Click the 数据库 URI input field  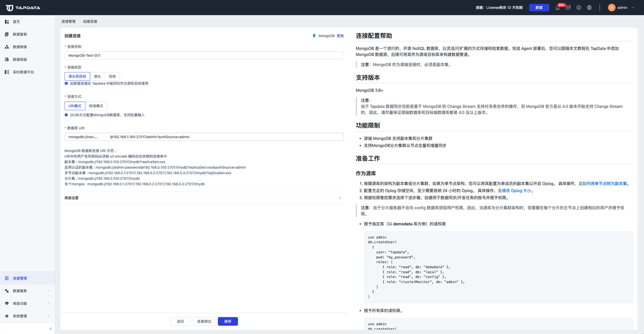(x=204, y=137)
